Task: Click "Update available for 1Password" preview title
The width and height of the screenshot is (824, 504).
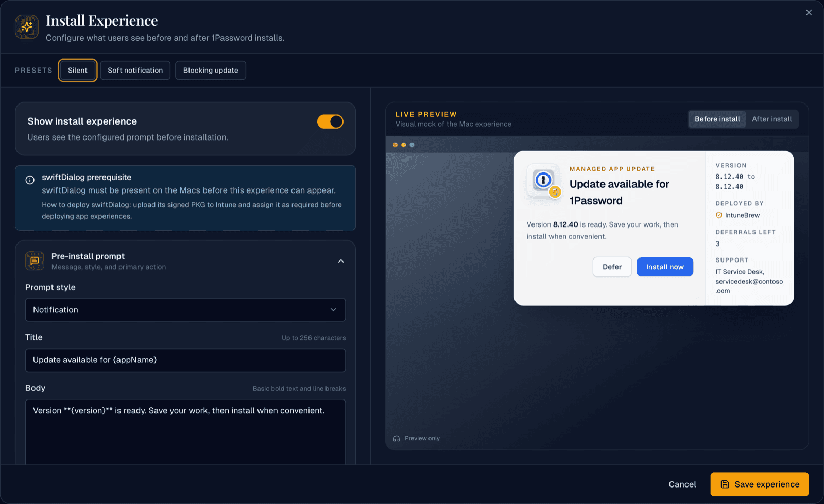Action: coord(620,193)
